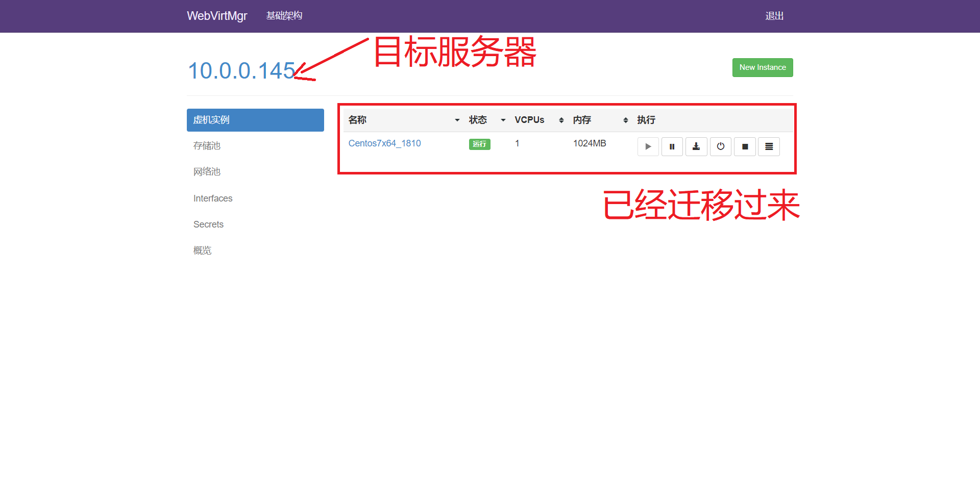Click the 执行 column header
This screenshot has height=478, width=980.
tap(646, 120)
